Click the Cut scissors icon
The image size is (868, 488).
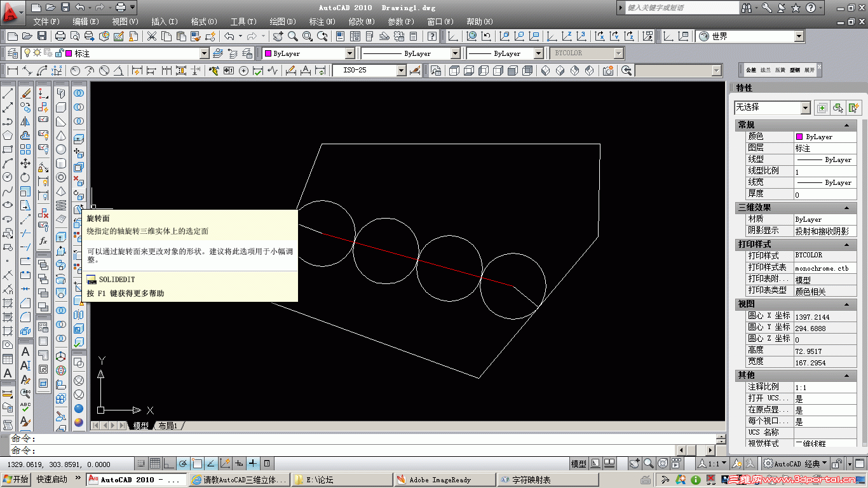pyautogui.click(x=152, y=36)
